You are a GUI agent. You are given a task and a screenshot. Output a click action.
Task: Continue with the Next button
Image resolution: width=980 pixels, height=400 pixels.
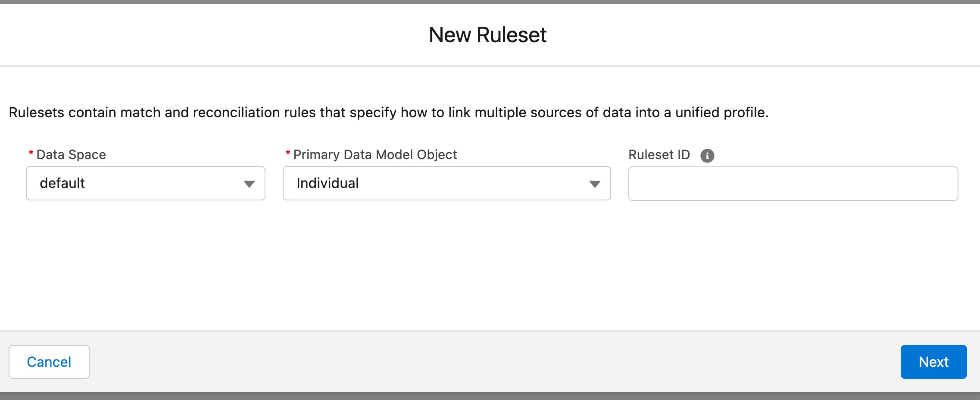933,362
